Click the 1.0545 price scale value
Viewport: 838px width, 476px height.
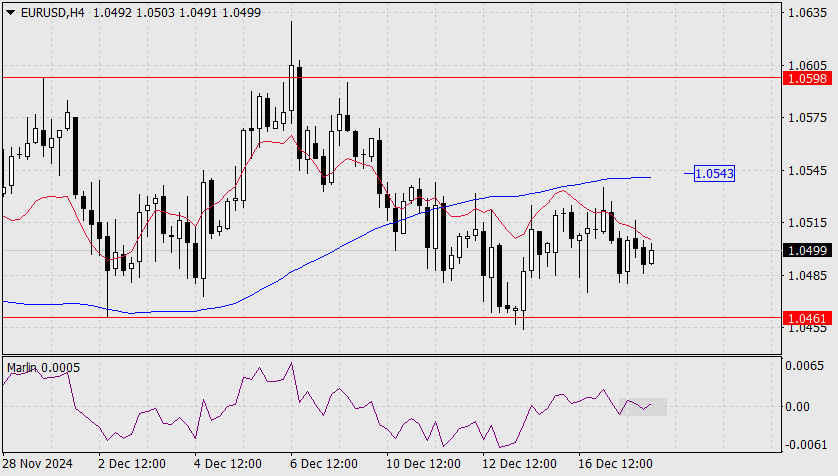tap(808, 170)
